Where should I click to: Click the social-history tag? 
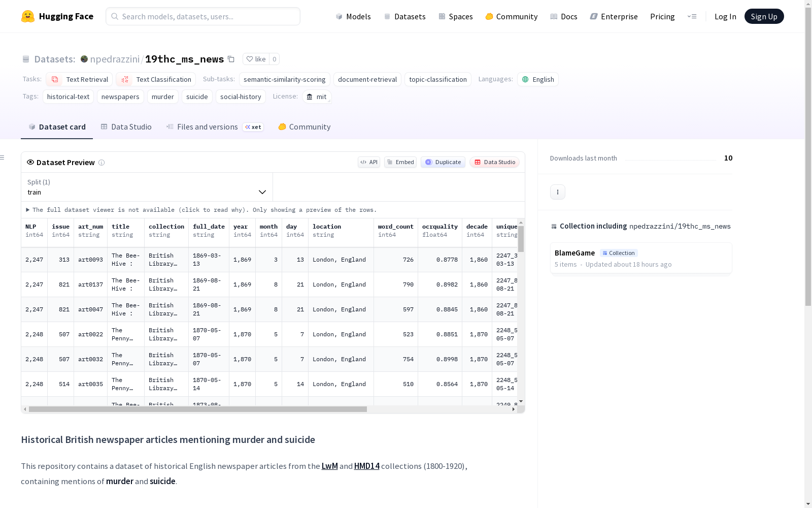point(241,97)
